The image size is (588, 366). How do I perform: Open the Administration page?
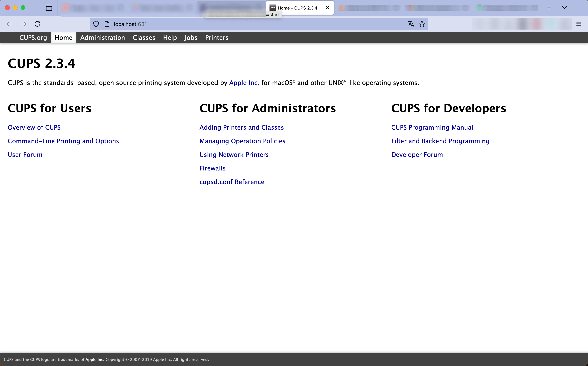pyautogui.click(x=103, y=38)
